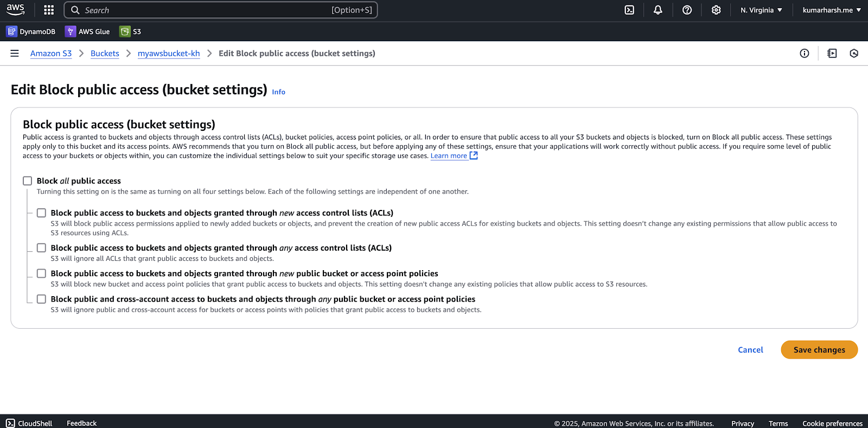This screenshot has width=868, height=428.
Task: Open the tutorials panel icon next to the info icon
Action: point(832,53)
